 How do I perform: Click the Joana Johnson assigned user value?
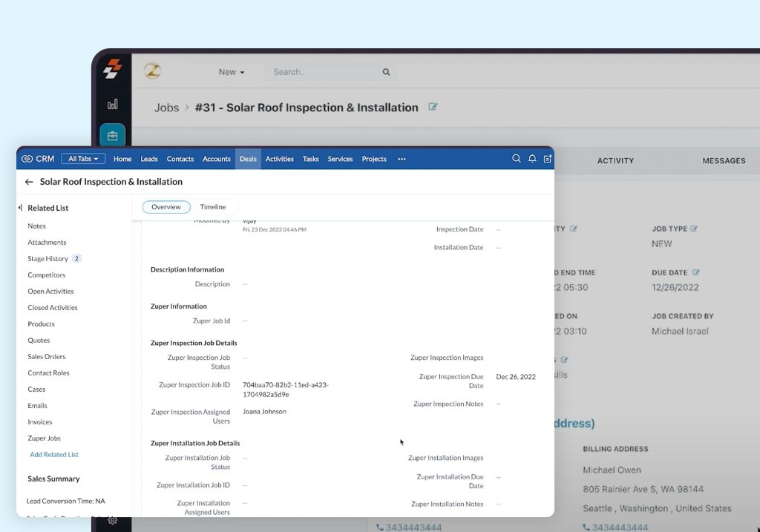point(265,411)
